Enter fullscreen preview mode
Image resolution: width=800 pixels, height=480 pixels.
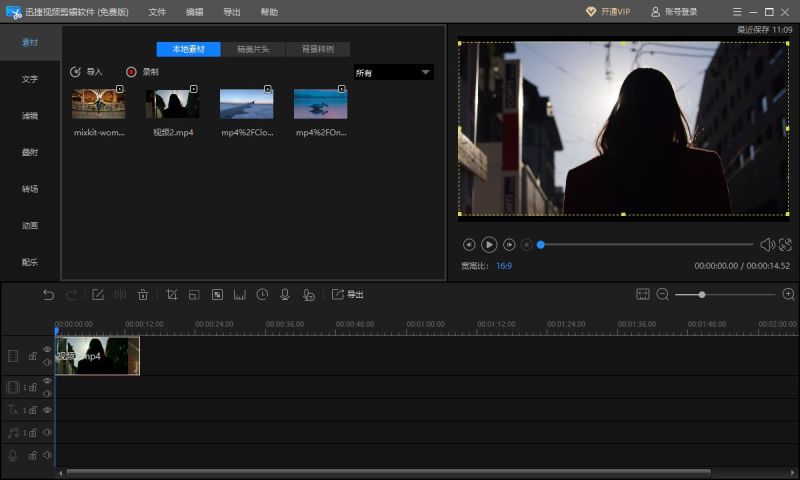point(785,244)
